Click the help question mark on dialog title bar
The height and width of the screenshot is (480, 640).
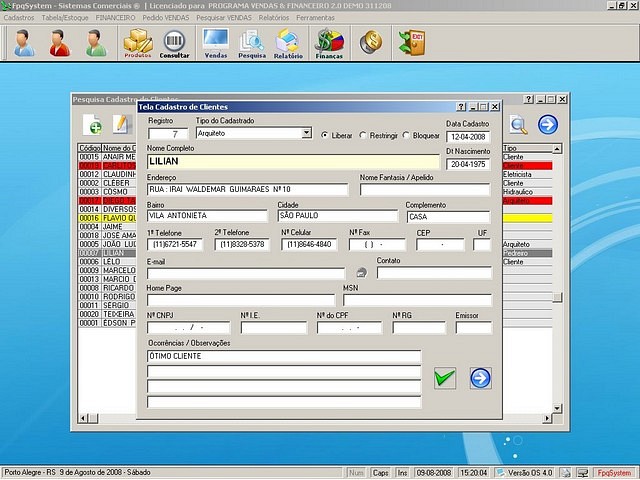point(461,106)
